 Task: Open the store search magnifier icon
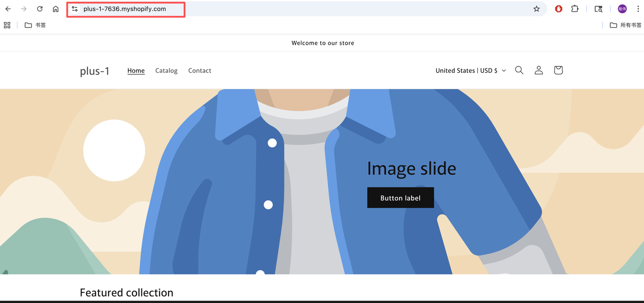point(519,70)
